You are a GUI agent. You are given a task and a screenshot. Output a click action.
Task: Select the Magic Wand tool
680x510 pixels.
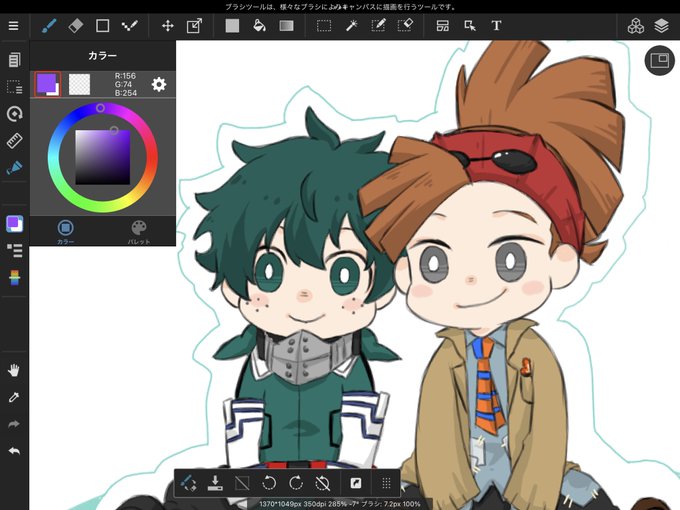coord(351,26)
